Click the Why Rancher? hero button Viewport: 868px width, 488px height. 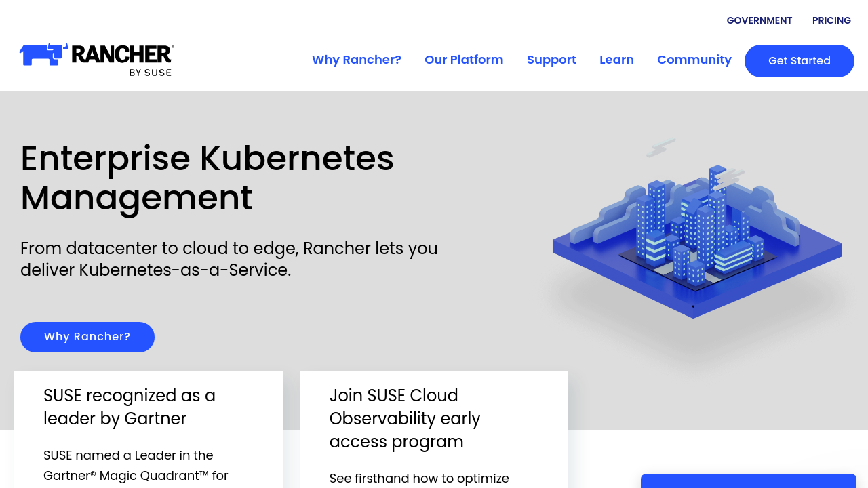pyautogui.click(x=87, y=337)
